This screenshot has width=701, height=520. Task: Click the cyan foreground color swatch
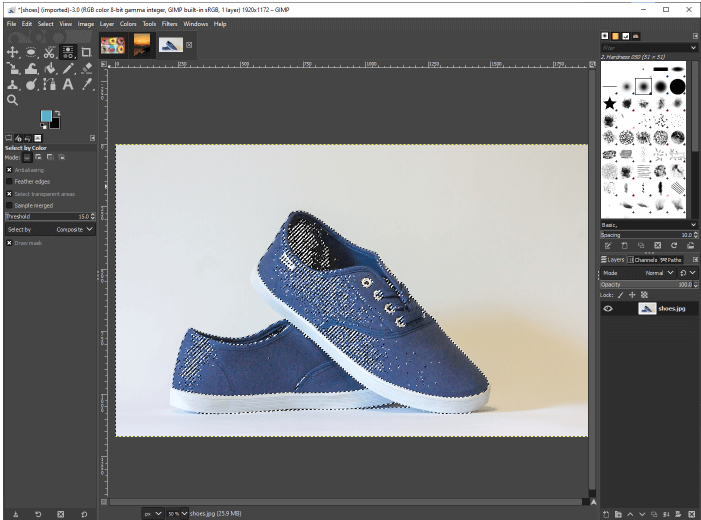46,116
